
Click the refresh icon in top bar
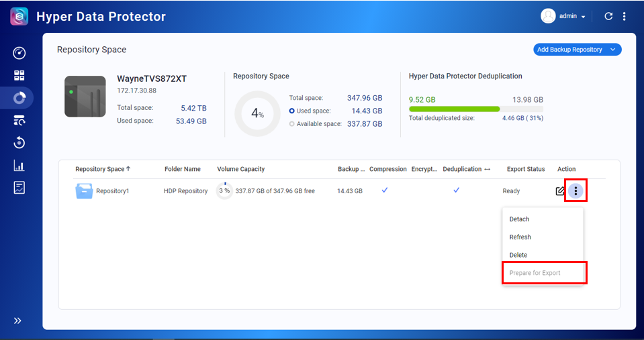pyautogui.click(x=608, y=16)
